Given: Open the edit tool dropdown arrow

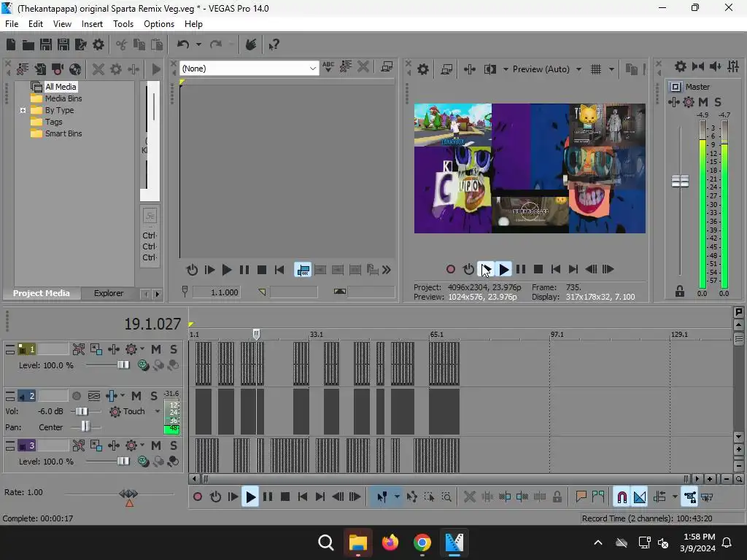Looking at the screenshot, I should coord(396,497).
